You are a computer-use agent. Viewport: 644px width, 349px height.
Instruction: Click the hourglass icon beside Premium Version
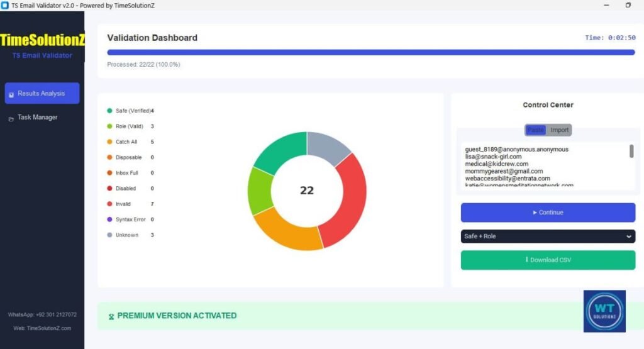pyautogui.click(x=111, y=316)
